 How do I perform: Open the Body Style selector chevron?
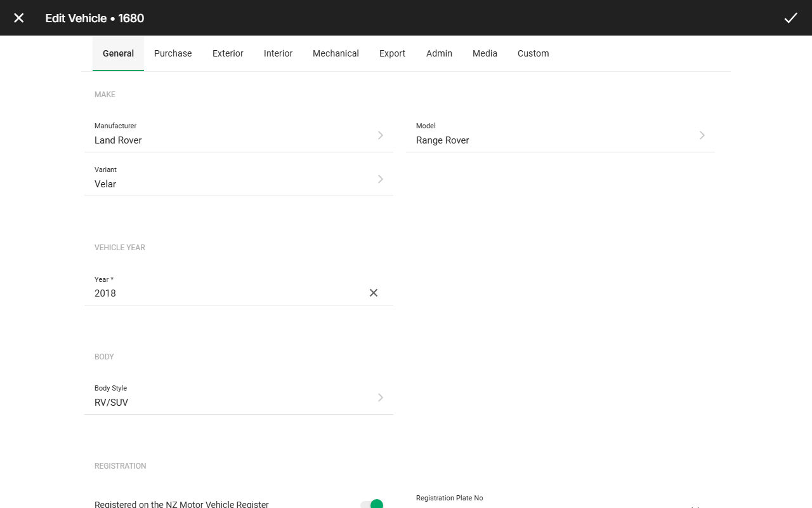[381, 398]
